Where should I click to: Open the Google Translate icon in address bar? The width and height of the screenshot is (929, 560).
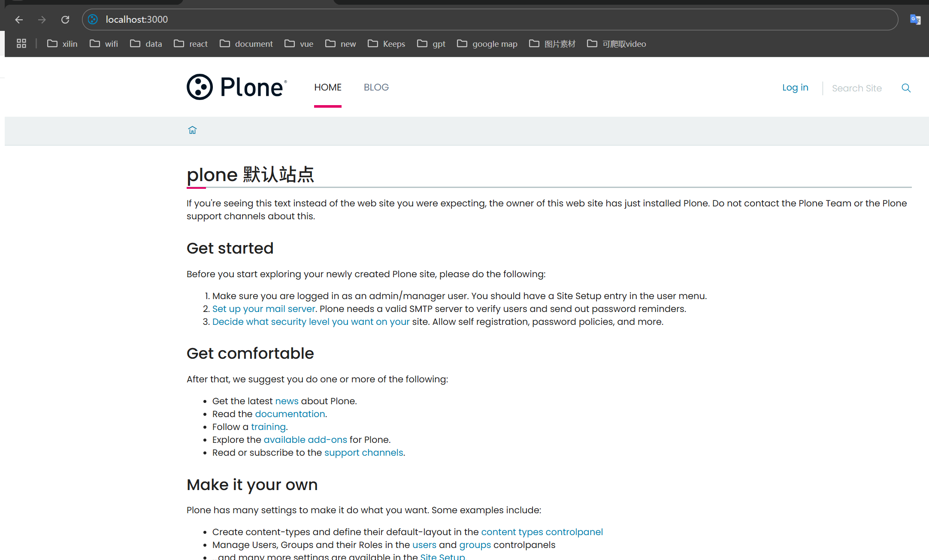915,20
